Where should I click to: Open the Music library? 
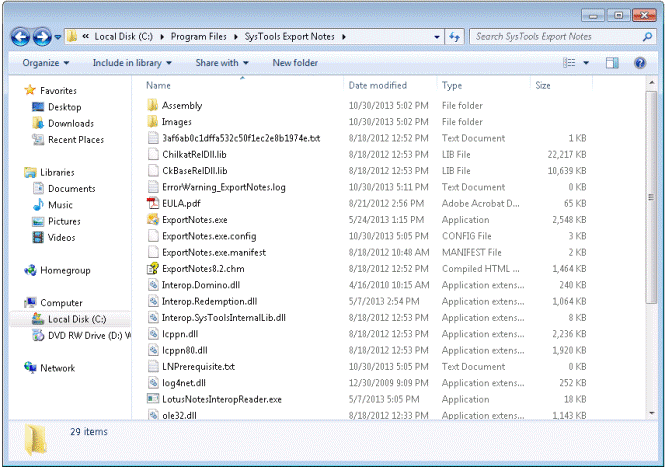(x=60, y=205)
